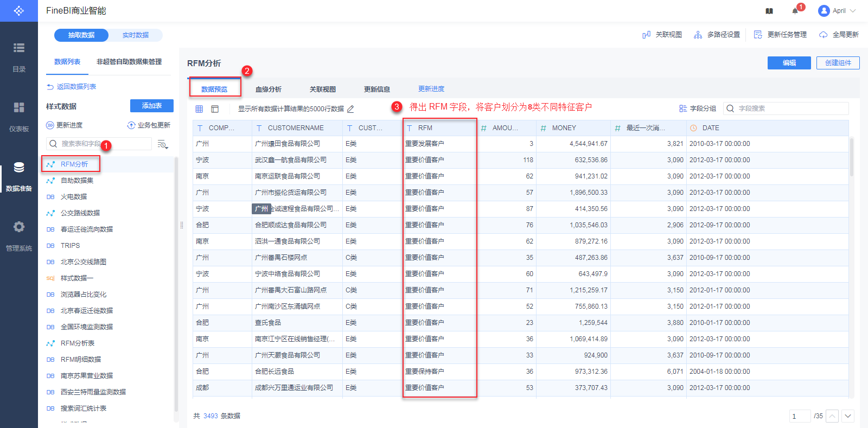868x428 pixels.
Task: Open the 更新信息 tab
Action: pos(377,89)
